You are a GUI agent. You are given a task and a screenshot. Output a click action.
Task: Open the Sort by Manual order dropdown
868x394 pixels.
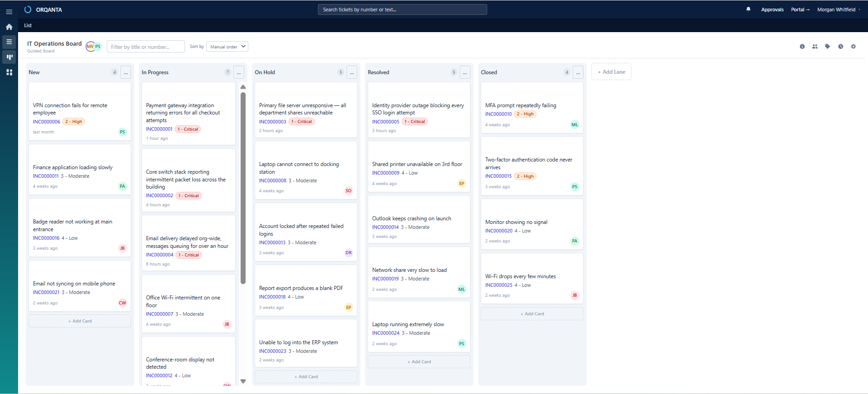227,47
